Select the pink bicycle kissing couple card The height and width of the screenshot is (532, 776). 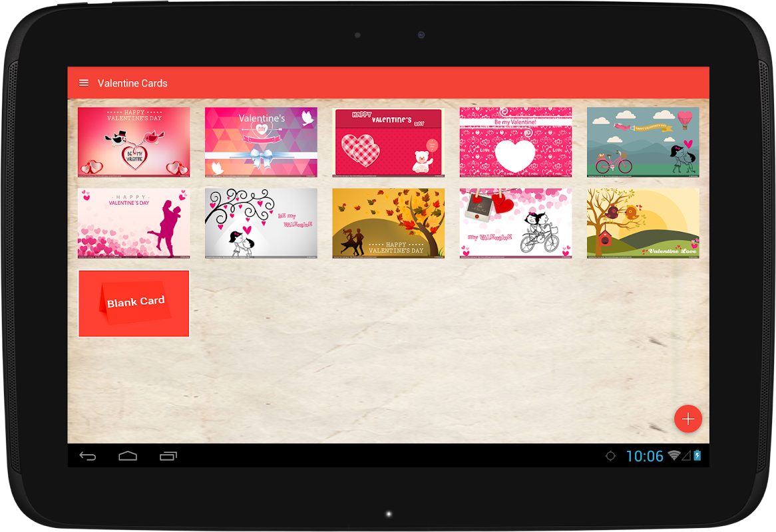(x=643, y=142)
